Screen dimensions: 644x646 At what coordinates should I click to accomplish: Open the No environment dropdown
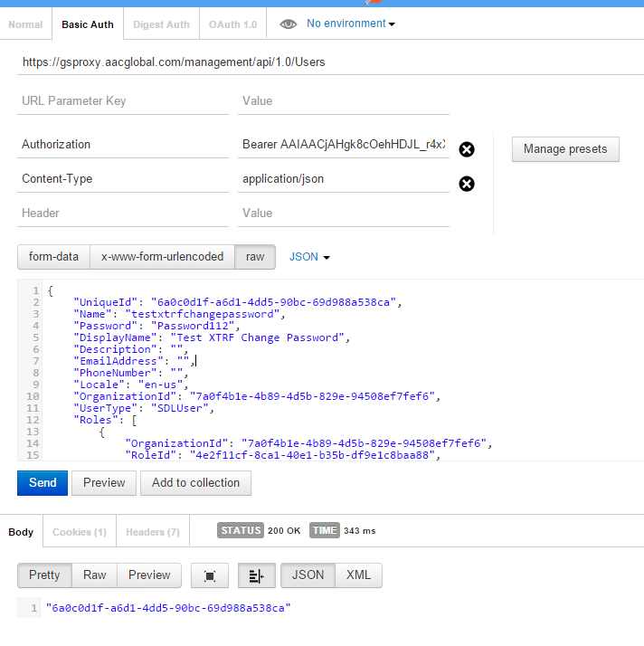point(351,24)
